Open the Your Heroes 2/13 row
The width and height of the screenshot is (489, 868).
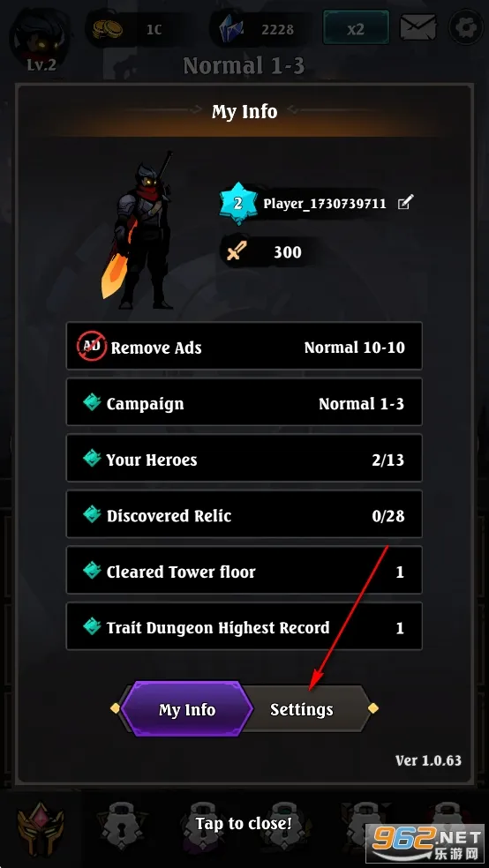click(x=244, y=459)
